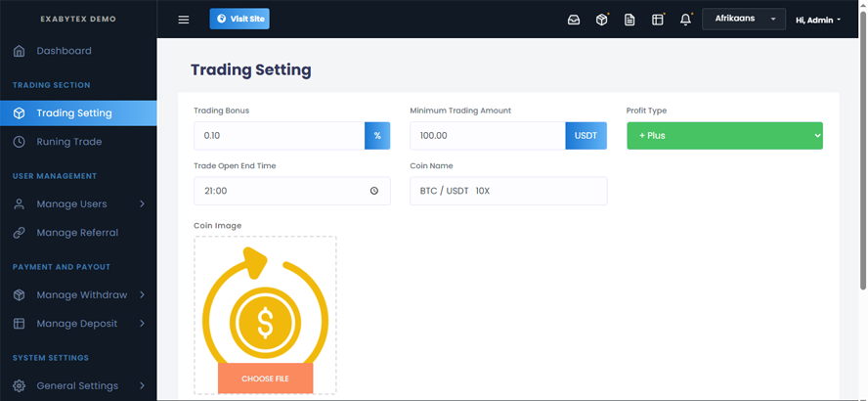
Task: Click the Profit Type label
Action: [646, 111]
